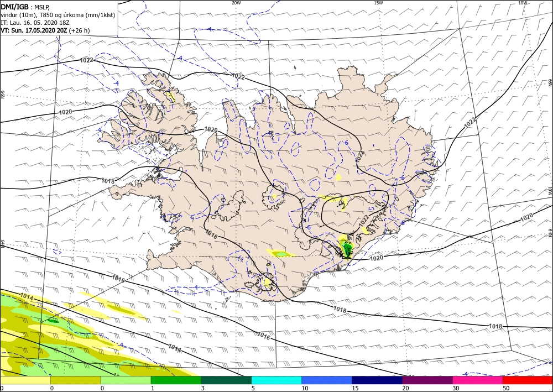Click the light green legend swatch
The image size is (553, 392).
[126, 380]
